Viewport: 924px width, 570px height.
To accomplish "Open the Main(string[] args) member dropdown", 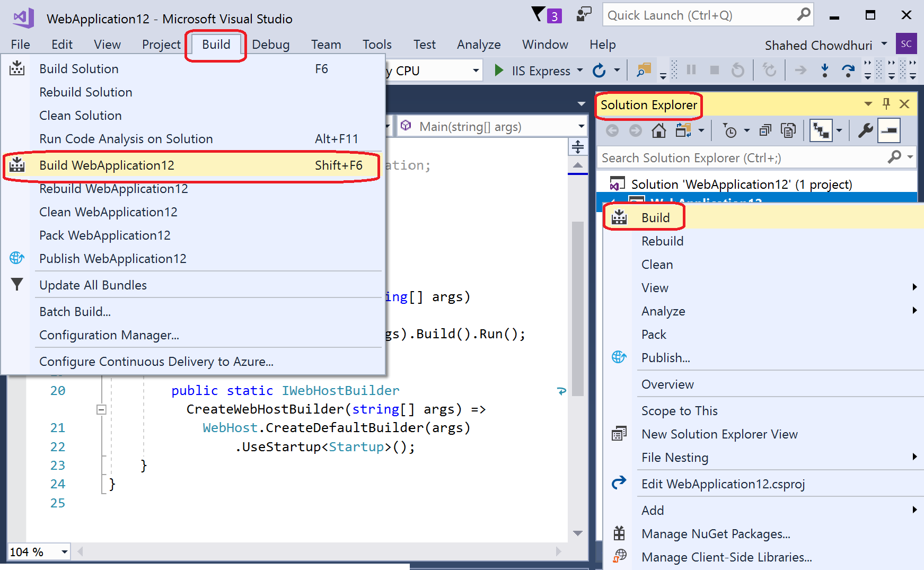I will (581, 126).
